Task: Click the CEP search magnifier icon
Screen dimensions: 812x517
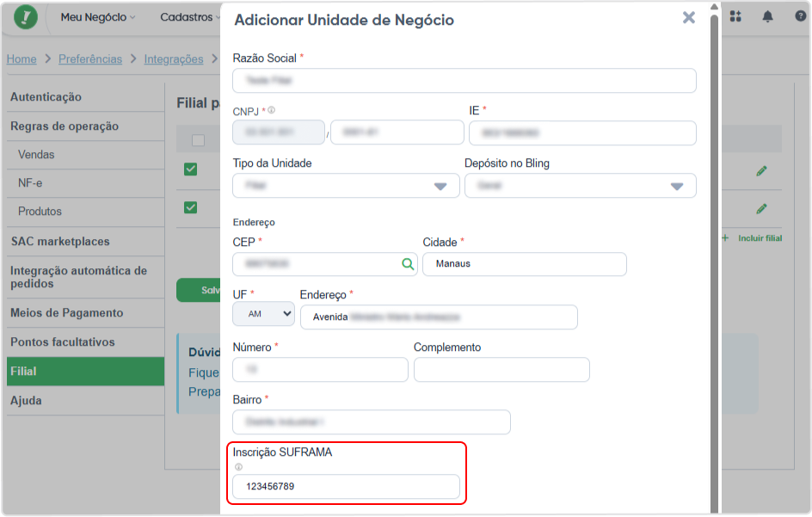Action: click(x=408, y=264)
